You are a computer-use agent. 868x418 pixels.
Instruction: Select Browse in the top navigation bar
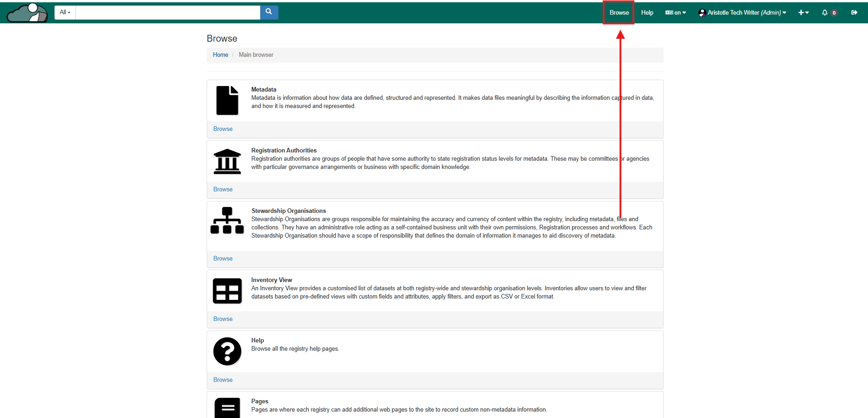[619, 12]
